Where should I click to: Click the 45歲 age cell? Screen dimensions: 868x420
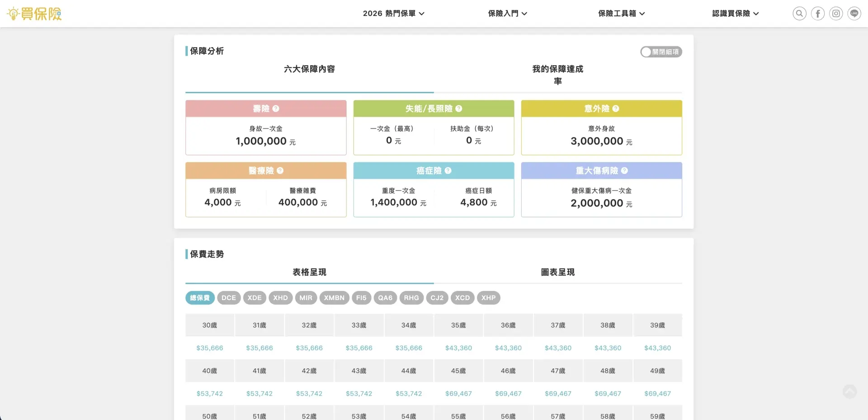pyautogui.click(x=458, y=371)
